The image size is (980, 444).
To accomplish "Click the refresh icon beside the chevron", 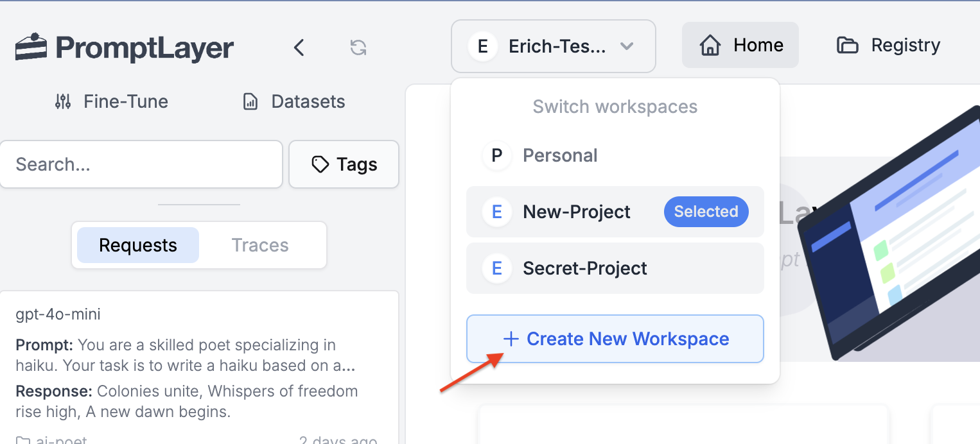I will coord(358,47).
